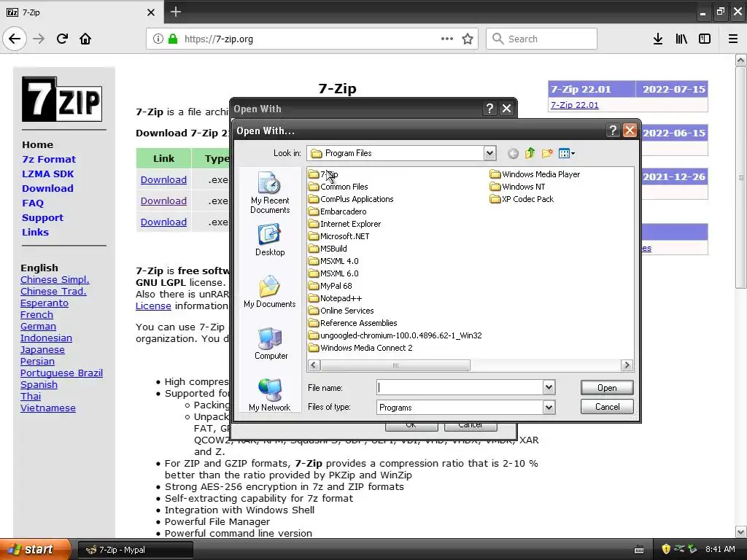Viewport: 747px width, 560px height.
Task: Expand the File name dropdown arrow
Action: (549, 388)
